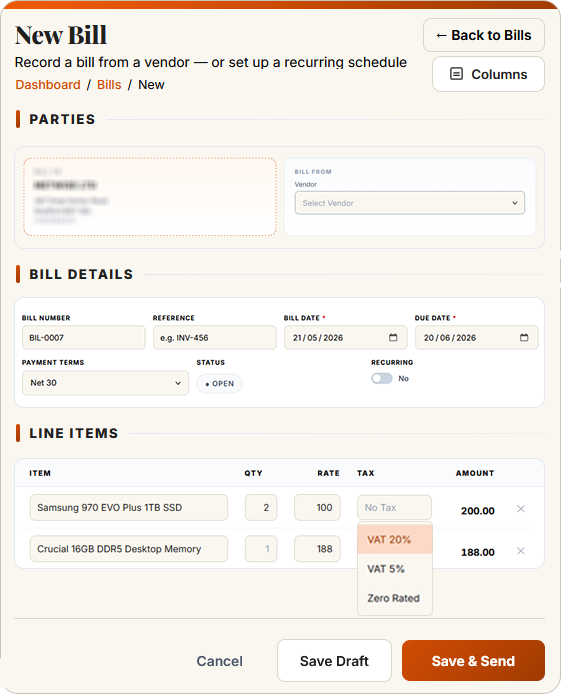Click the Due Date value 20/06/2026
561x694 pixels.
(450, 338)
